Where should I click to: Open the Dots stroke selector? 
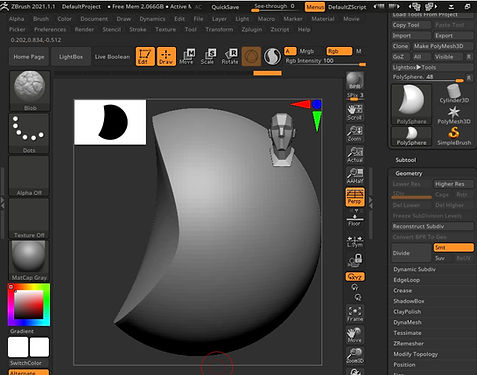coord(29,133)
